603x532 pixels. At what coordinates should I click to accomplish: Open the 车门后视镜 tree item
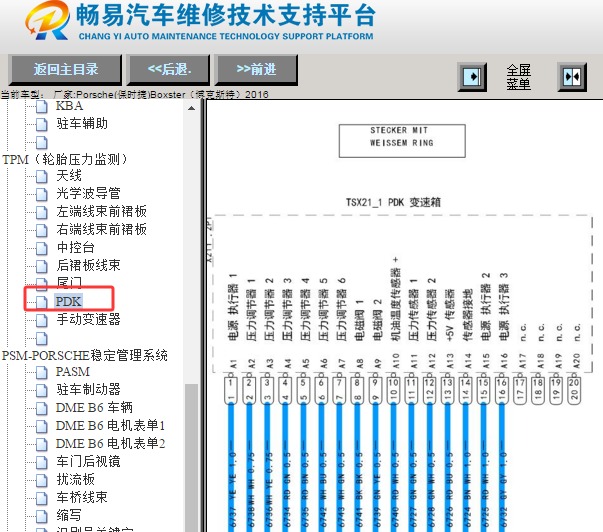[x=88, y=461]
